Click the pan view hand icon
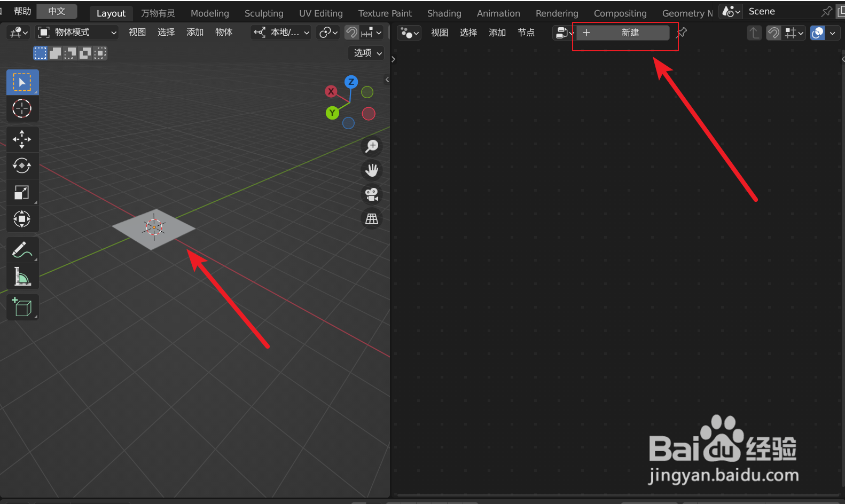Screen dimensions: 845x504 point(372,170)
